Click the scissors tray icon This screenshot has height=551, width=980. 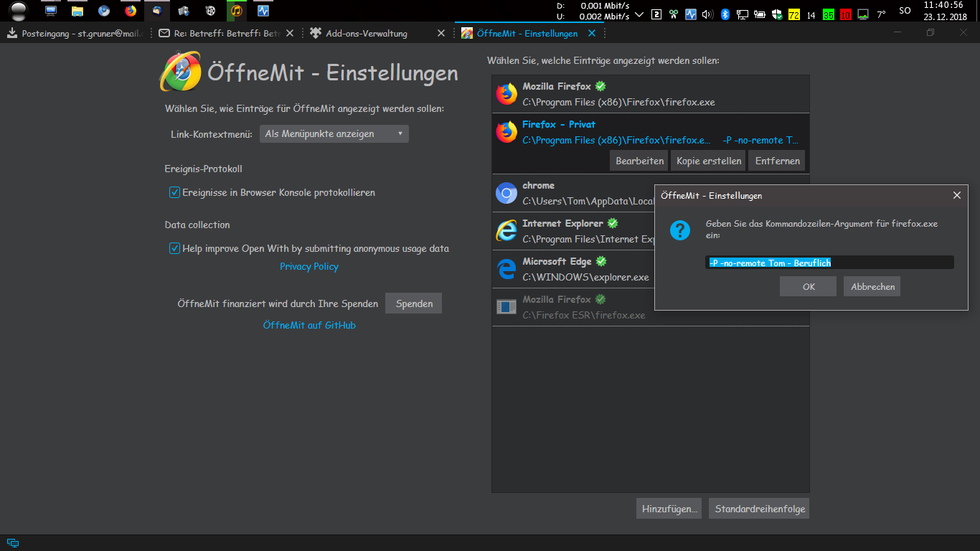(674, 14)
